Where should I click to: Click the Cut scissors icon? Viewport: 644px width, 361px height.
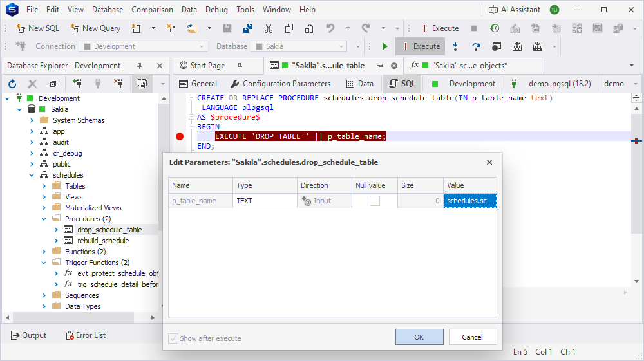[268, 28]
